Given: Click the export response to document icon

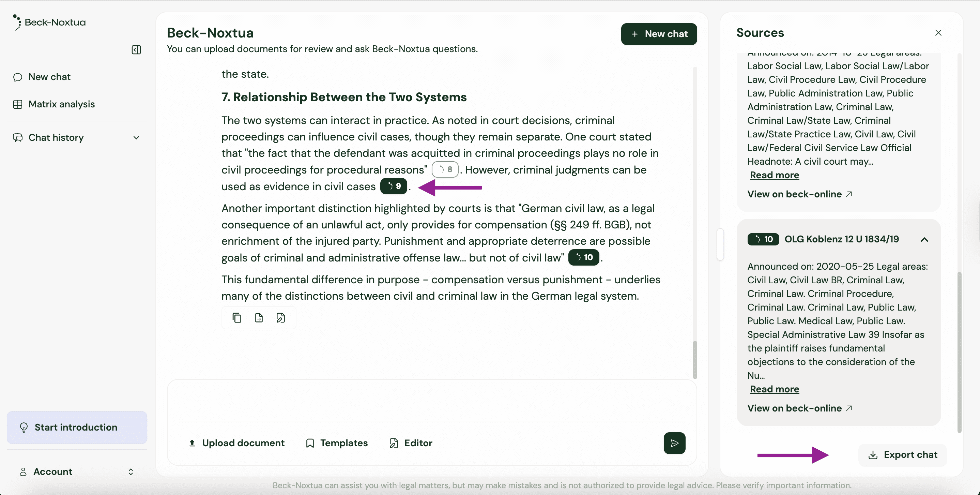Looking at the screenshot, I should (x=259, y=318).
